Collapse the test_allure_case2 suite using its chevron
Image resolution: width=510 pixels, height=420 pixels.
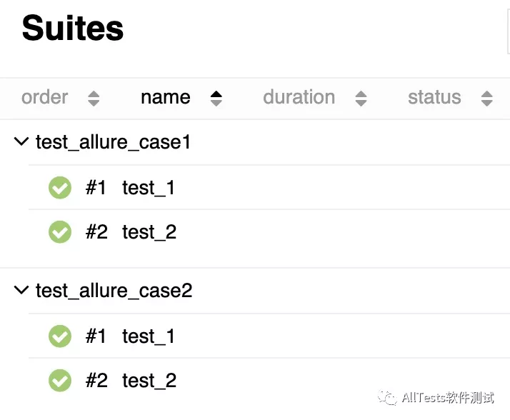tap(22, 291)
